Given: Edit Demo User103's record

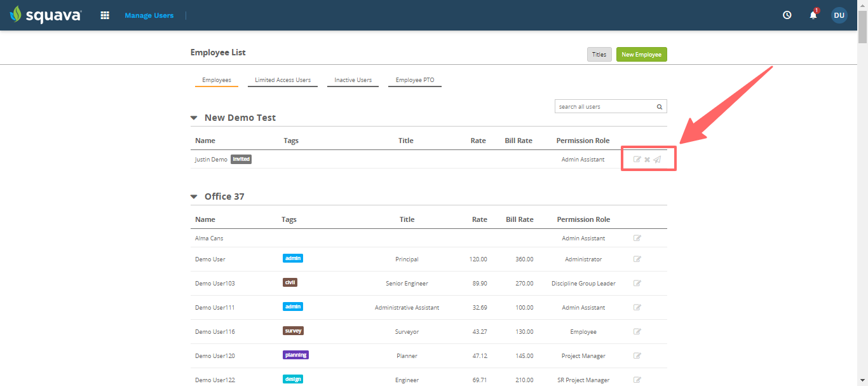Looking at the screenshot, I should (637, 284).
